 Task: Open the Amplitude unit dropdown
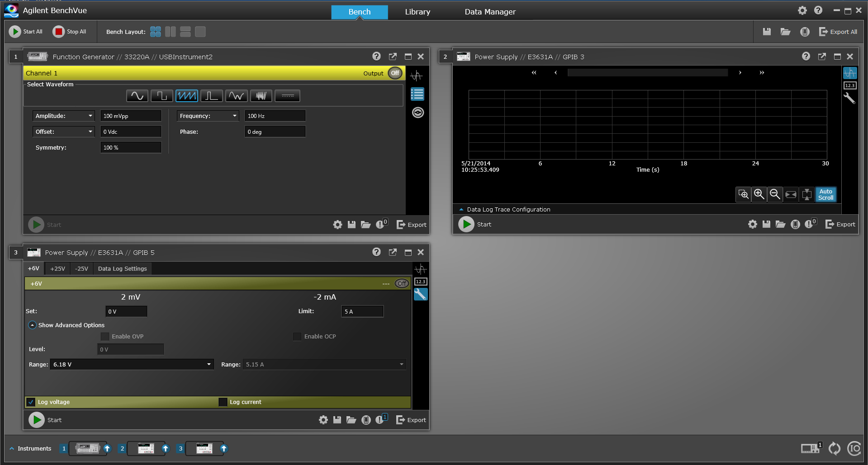coord(63,116)
